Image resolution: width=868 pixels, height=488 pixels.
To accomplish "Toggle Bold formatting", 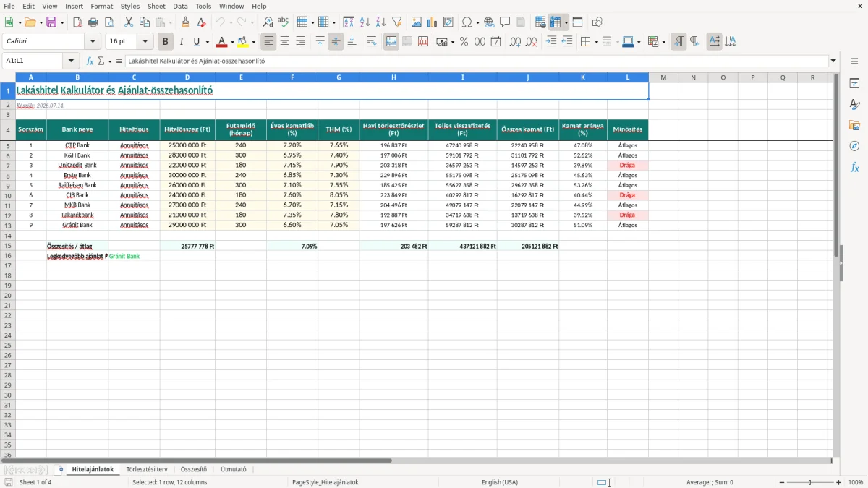I will [166, 42].
